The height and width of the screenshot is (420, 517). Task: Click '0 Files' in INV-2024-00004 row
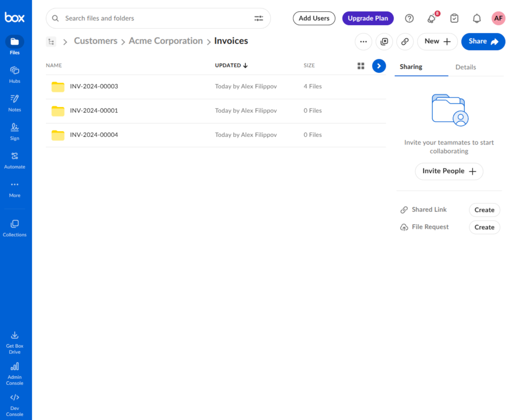click(312, 135)
